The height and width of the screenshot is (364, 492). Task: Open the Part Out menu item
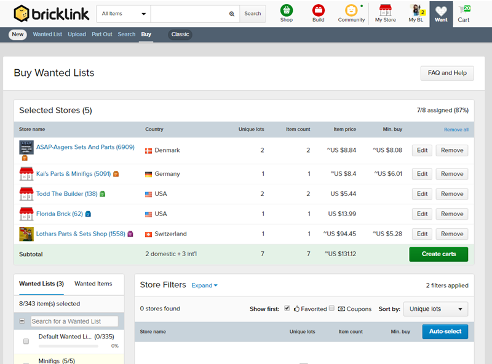point(102,34)
